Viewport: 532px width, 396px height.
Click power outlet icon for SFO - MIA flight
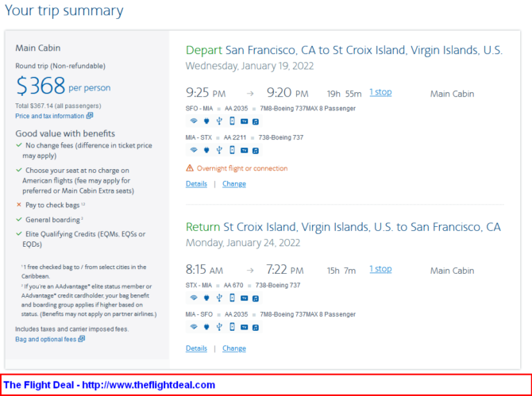(206, 121)
